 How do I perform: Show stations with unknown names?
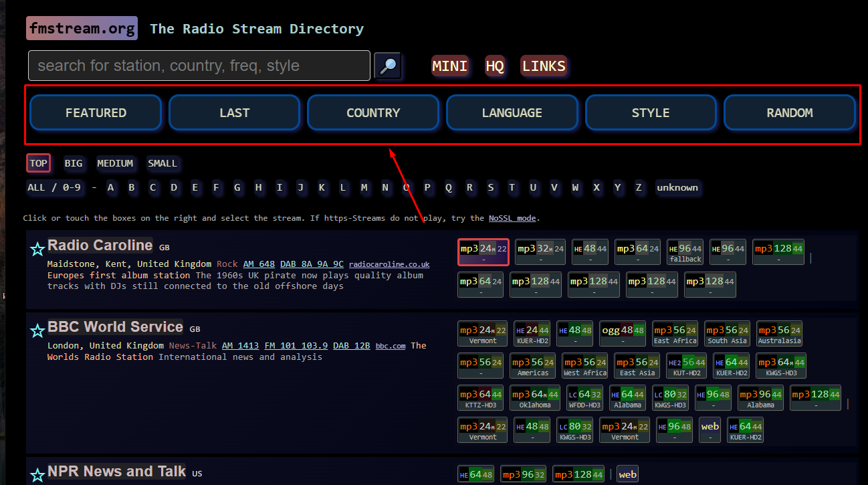point(677,187)
